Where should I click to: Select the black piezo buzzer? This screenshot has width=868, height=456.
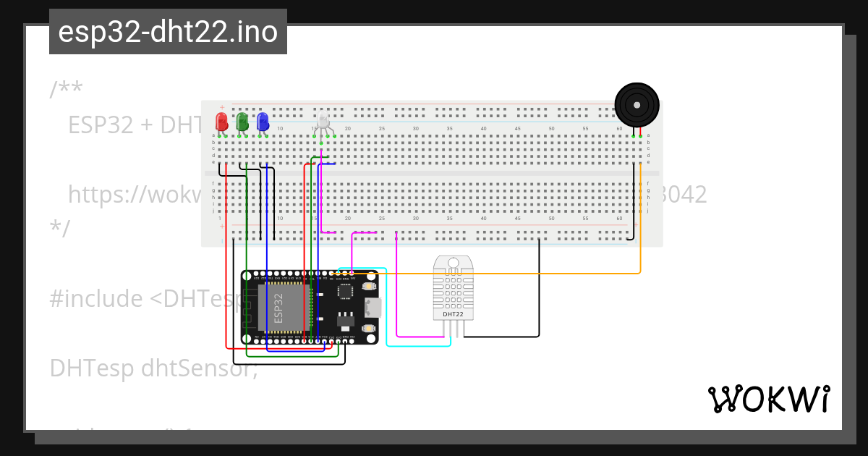click(x=637, y=105)
